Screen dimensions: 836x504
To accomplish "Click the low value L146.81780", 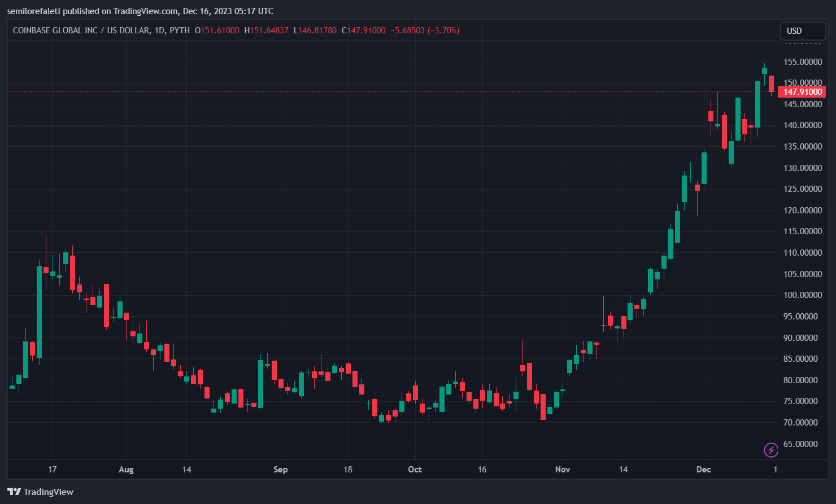I will 315,30.
